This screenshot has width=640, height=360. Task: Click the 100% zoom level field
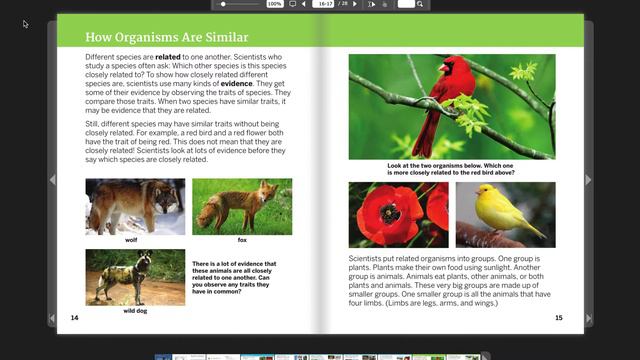coord(275,4)
